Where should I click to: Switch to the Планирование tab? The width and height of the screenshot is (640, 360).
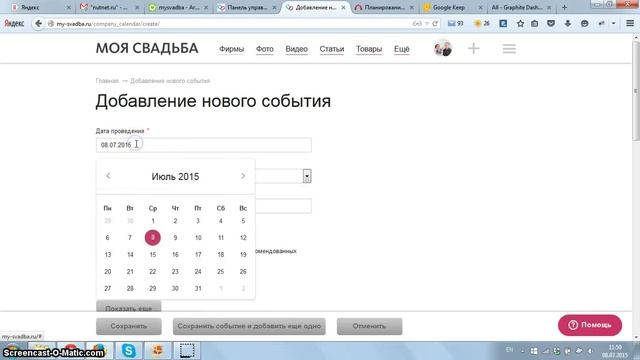tap(384, 7)
